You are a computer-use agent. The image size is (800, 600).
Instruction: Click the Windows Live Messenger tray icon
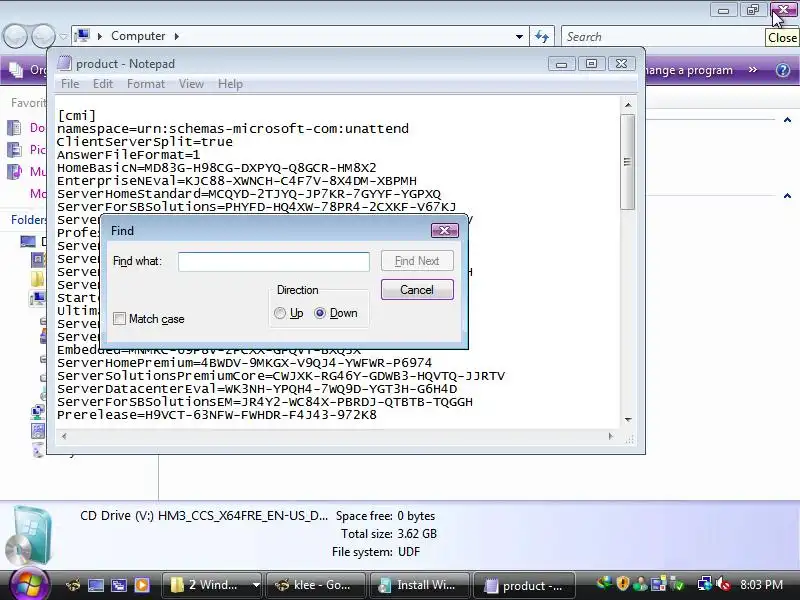tap(639, 584)
